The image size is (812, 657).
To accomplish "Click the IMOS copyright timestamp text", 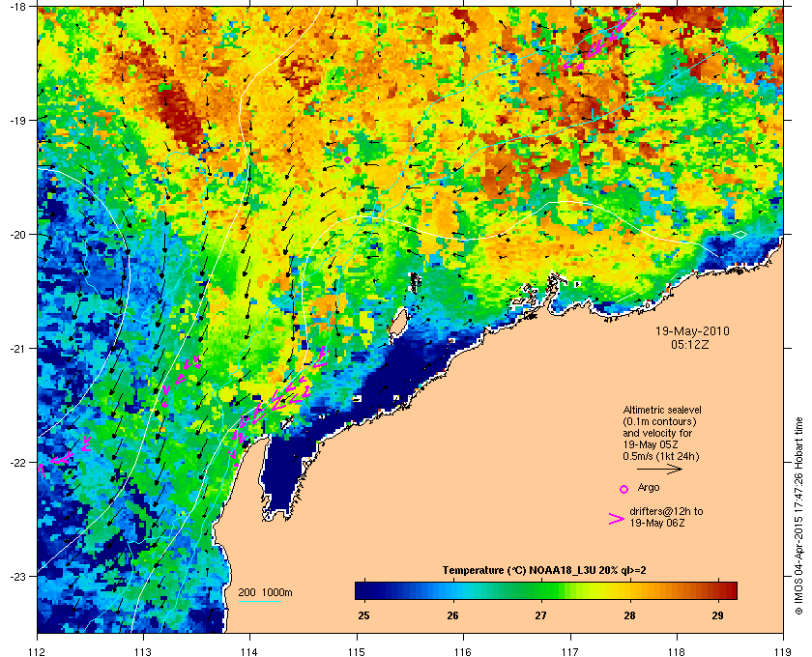I will [x=799, y=518].
